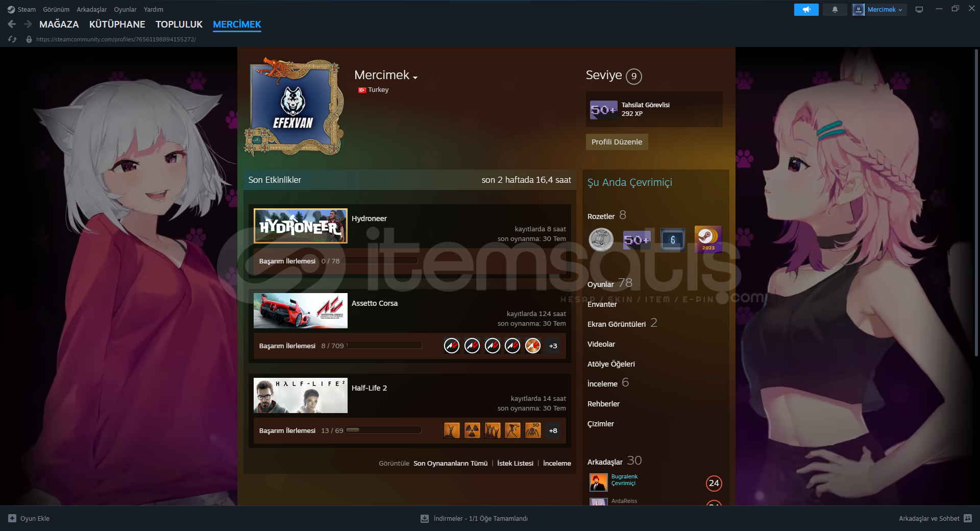980x531 pixels.
Task: Open Rehberler link
Action: (603, 404)
